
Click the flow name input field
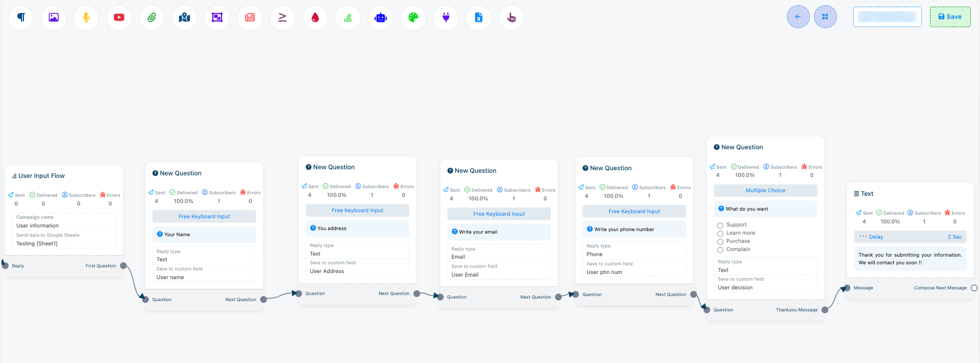click(887, 17)
